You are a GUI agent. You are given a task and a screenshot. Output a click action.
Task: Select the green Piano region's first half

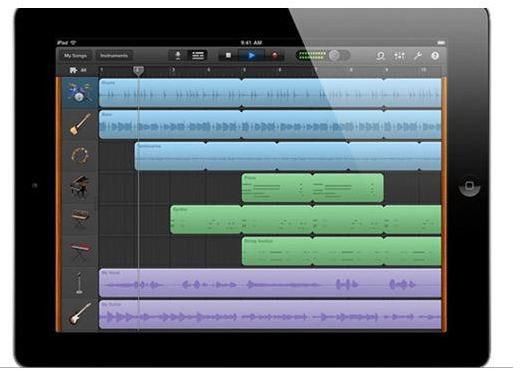(277, 188)
